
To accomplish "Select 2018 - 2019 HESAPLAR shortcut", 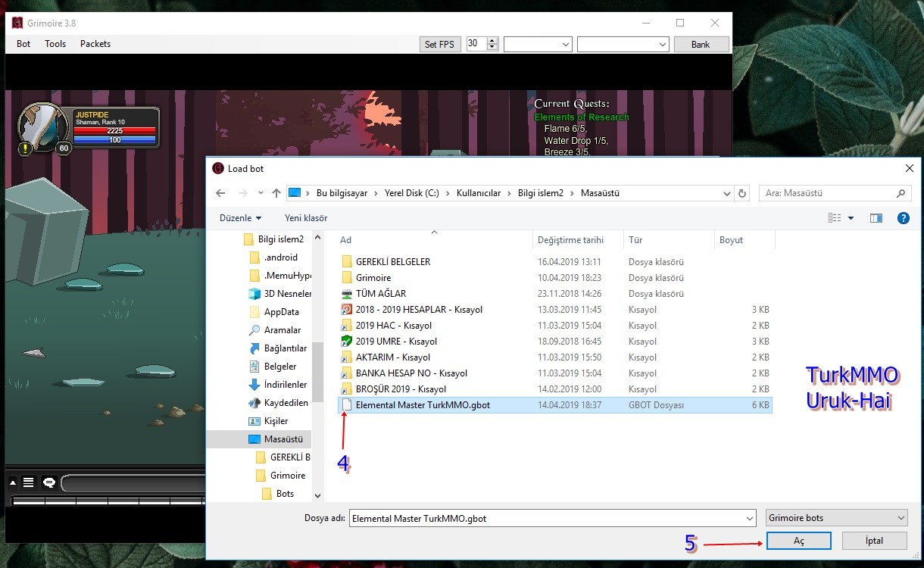I will [554, 310].
